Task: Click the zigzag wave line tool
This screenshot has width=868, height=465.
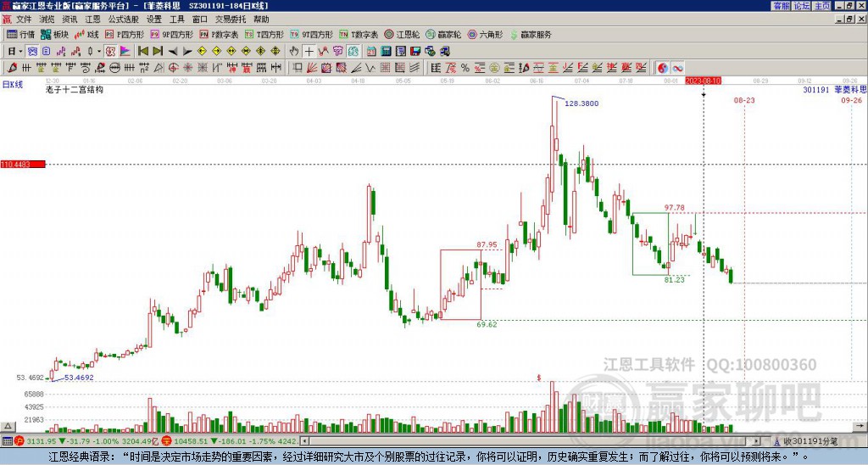Action: (x=370, y=68)
